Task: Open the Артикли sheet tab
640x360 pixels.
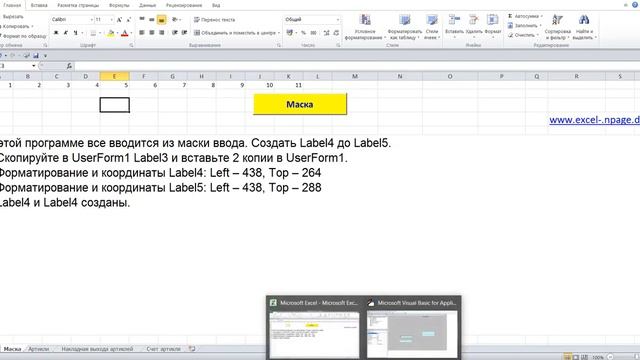Action: click(38, 349)
